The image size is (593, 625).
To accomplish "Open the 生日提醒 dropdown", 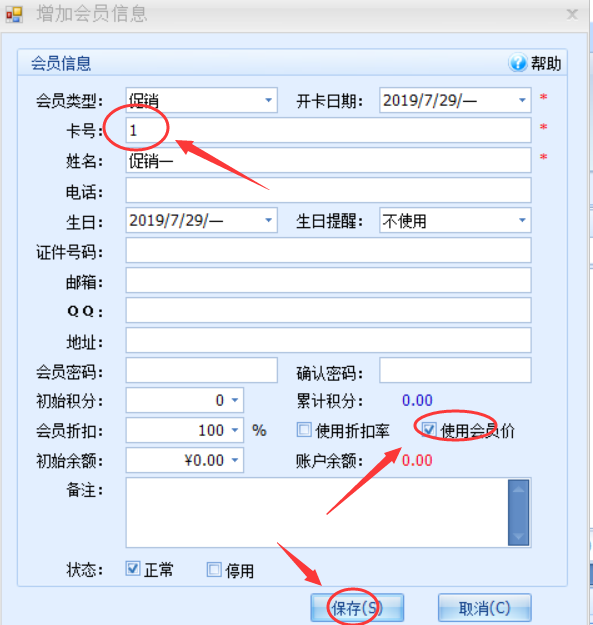I will (522, 220).
